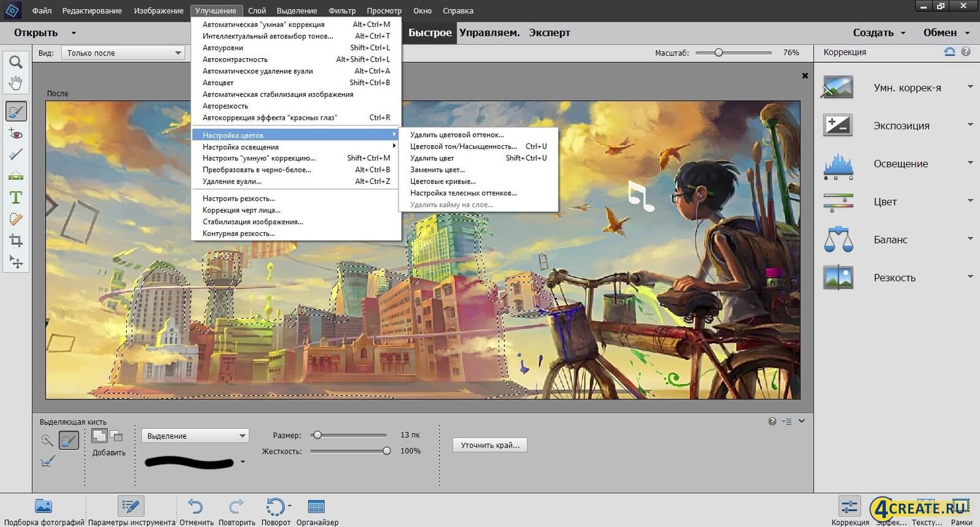Select the Whiten Teeth brush tool
Image resolution: width=980 pixels, height=527 pixels.
tap(16, 155)
